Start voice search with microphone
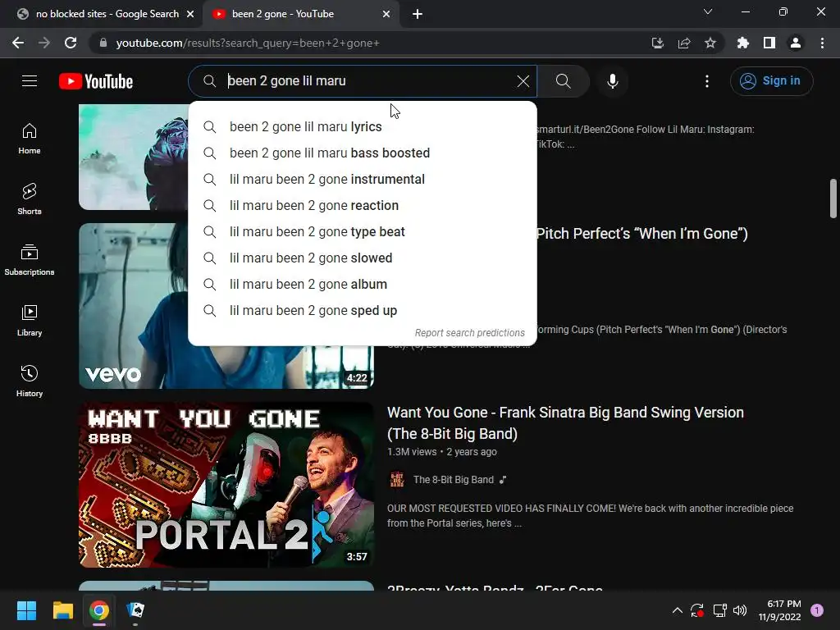This screenshot has height=630, width=840. 612,81
